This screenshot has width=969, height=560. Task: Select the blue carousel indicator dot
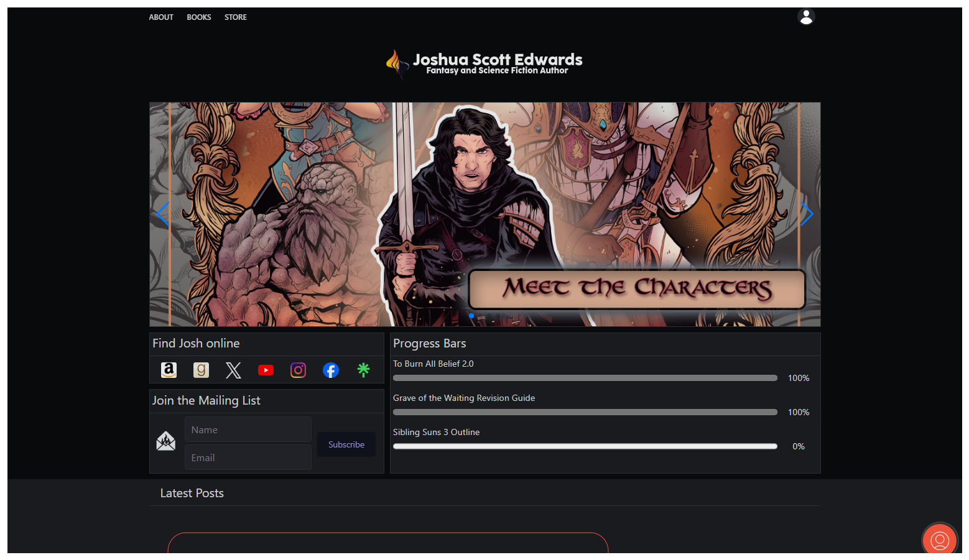click(471, 316)
